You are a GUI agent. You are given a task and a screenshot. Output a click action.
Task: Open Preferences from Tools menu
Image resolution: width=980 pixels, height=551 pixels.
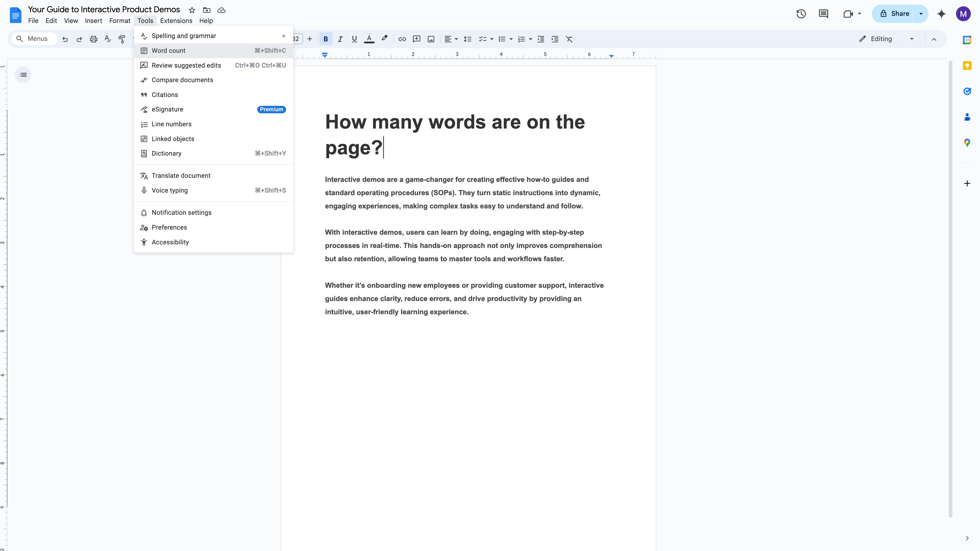click(213, 227)
